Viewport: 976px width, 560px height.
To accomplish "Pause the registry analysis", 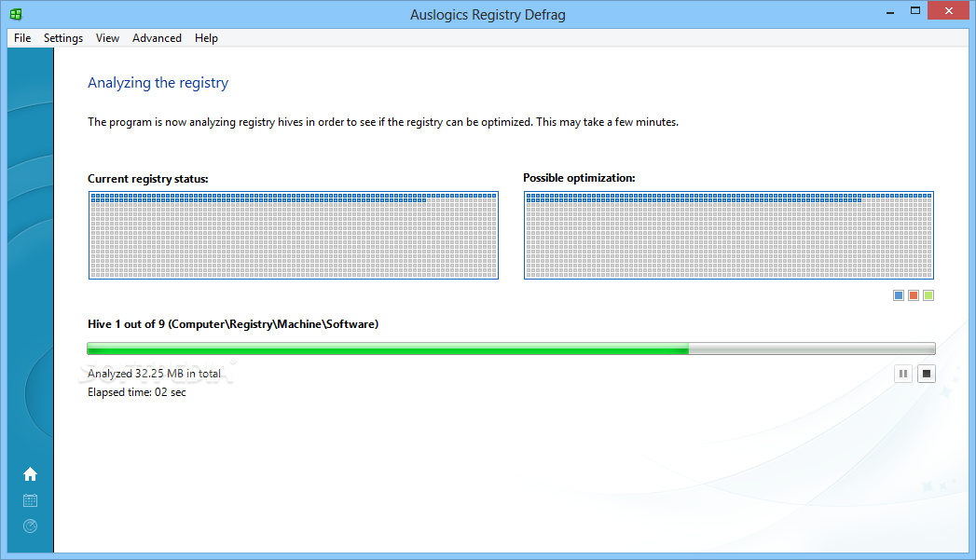I will pos(903,374).
